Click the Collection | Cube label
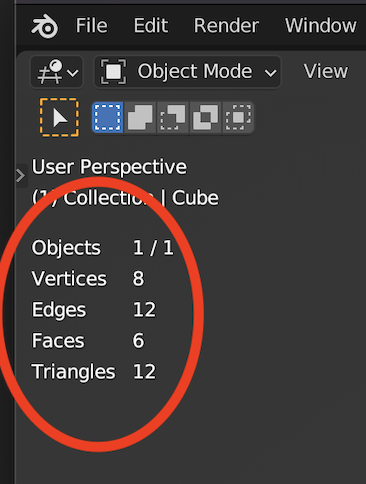Viewport: 366px width, 484px height. coord(125,198)
